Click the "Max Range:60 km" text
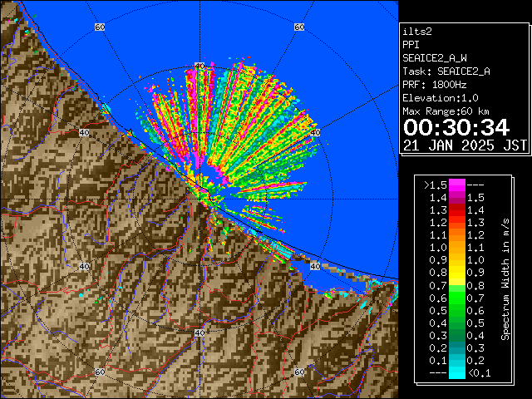 pos(446,111)
